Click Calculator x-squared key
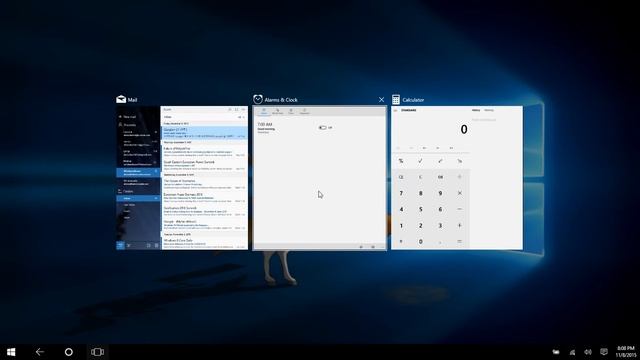This screenshot has height=360, width=640. tap(440, 161)
